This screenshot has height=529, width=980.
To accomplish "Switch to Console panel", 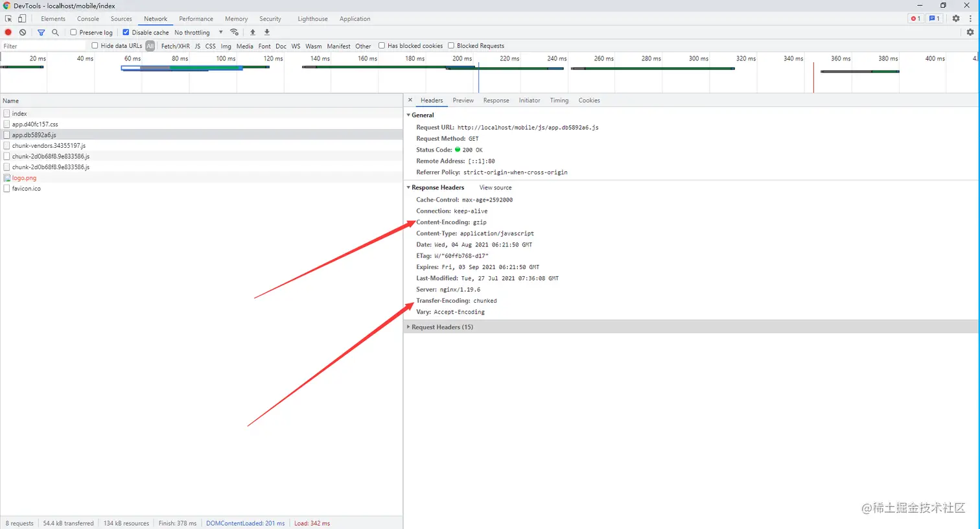I will pyautogui.click(x=88, y=19).
